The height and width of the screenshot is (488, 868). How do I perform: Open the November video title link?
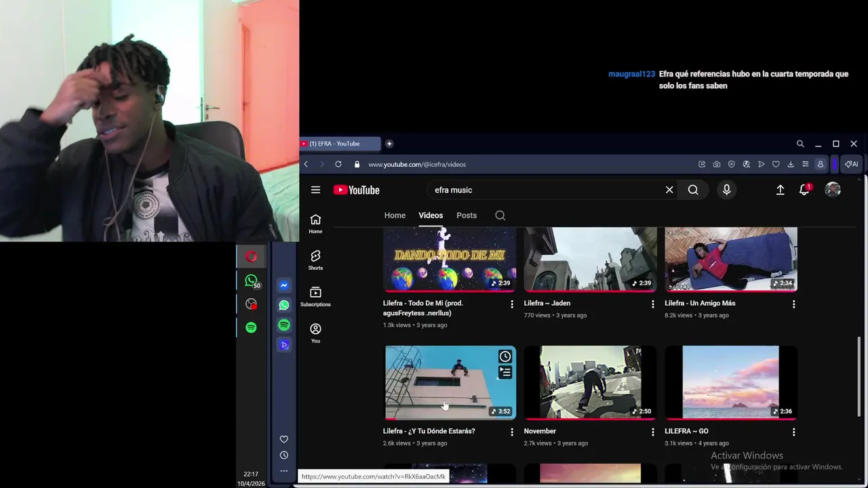tap(540, 431)
